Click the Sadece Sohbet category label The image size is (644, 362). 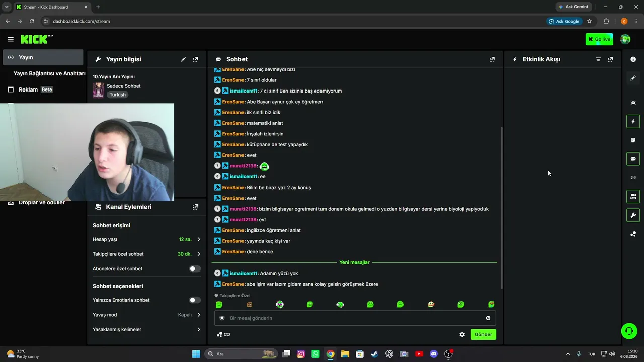click(x=123, y=86)
